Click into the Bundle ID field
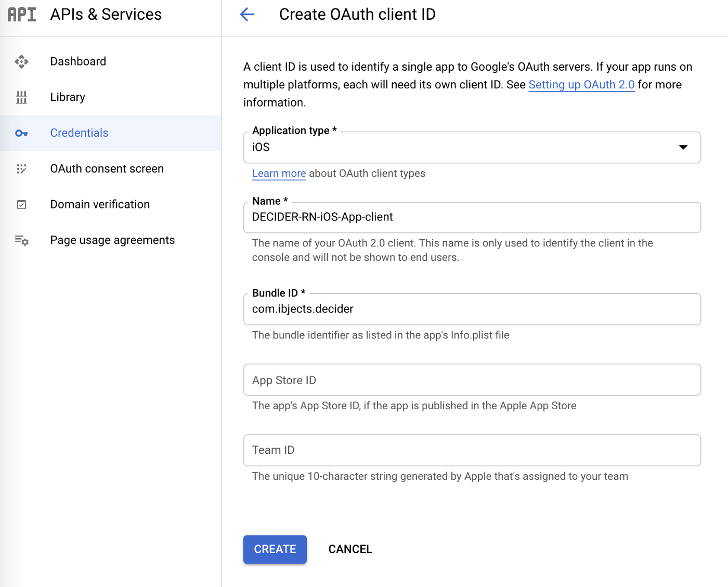 click(472, 309)
